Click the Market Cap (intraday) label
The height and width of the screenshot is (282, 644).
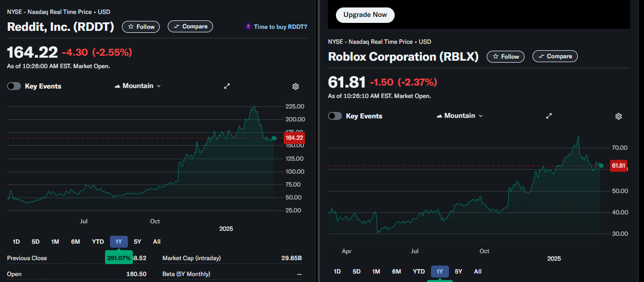192,258
